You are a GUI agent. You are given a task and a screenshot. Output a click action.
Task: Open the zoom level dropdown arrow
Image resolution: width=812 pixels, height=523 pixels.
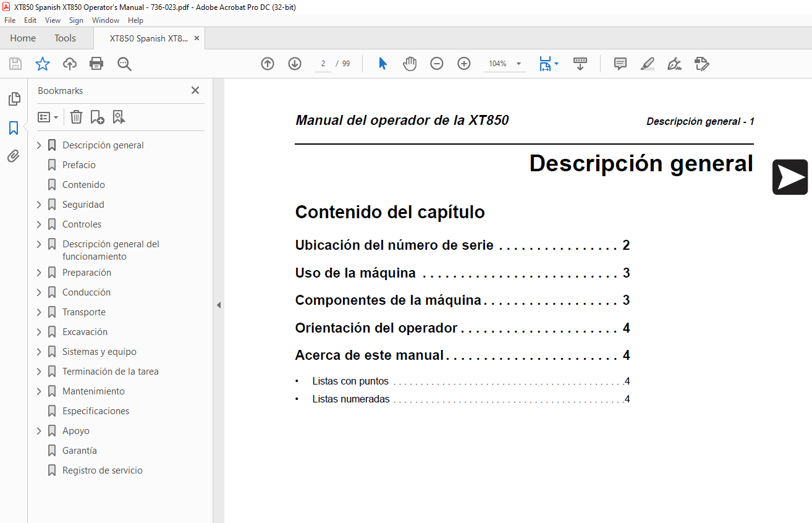click(518, 64)
